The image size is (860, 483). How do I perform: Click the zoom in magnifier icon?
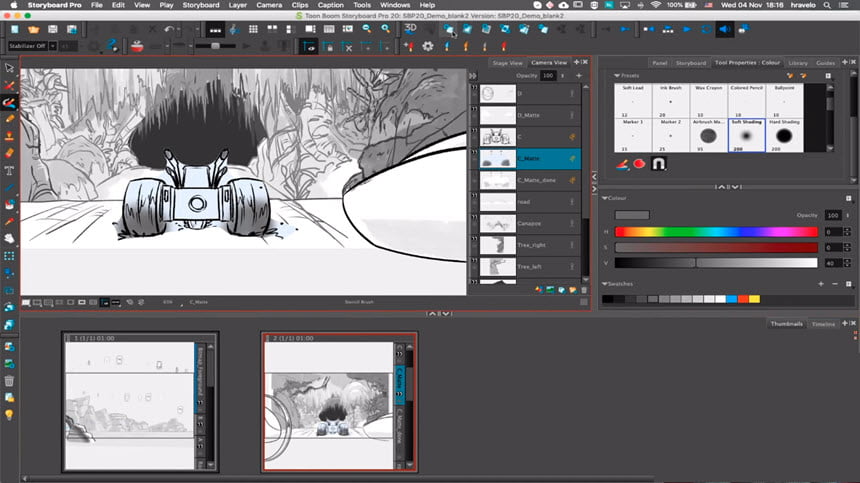(x=386, y=29)
